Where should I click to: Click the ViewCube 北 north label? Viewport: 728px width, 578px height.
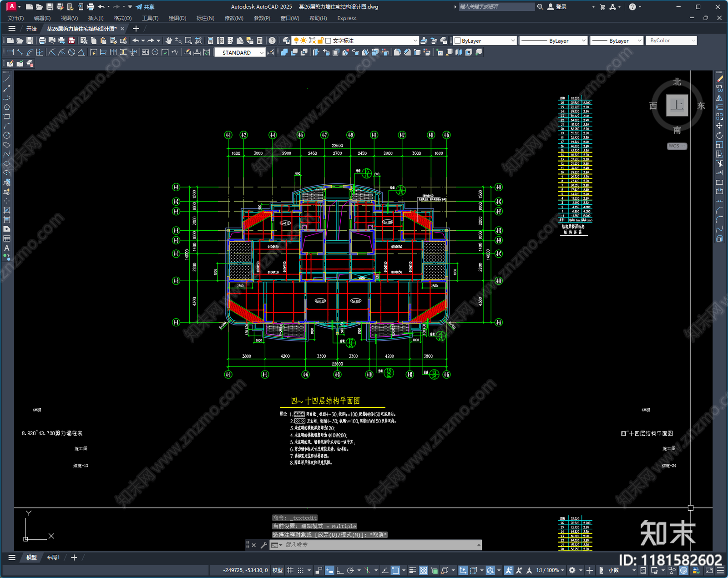click(x=677, y=82)
